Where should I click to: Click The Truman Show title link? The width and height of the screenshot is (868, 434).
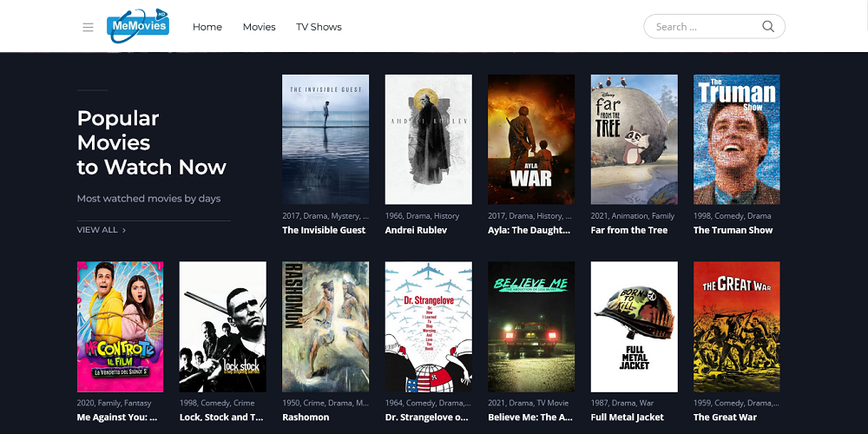[733, 230]
